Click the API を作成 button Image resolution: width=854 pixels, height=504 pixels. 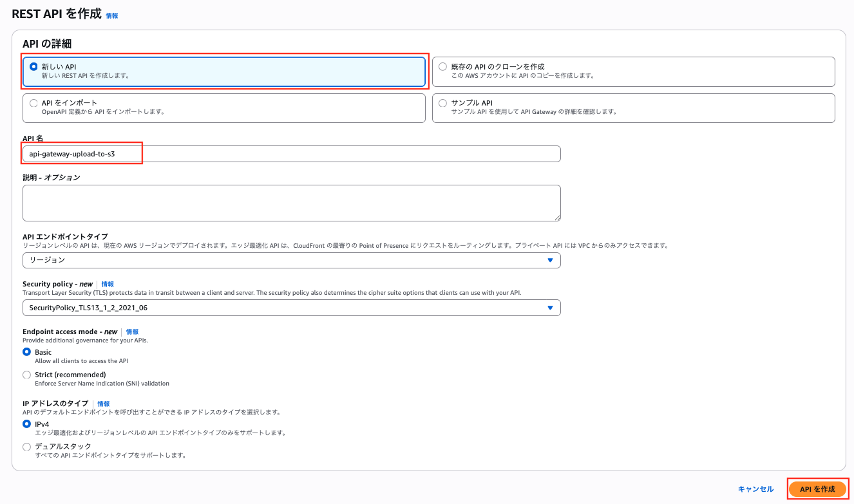tap(817, 489)
